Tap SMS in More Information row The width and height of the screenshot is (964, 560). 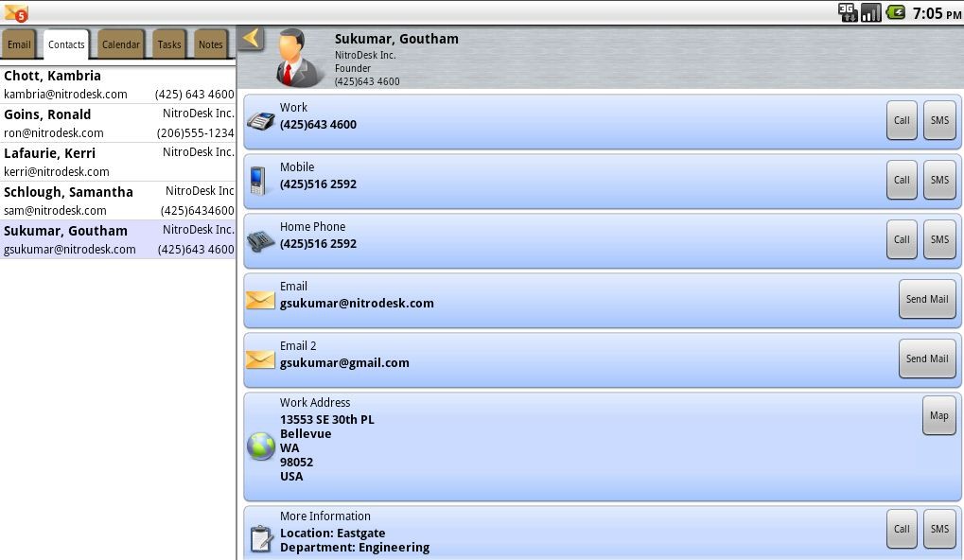tap(939, 529)
